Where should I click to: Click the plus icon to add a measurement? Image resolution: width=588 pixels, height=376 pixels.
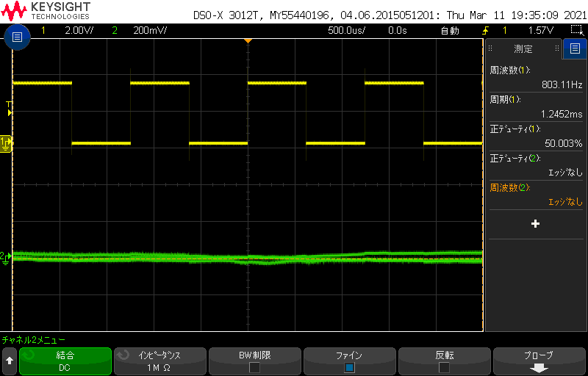535,223
